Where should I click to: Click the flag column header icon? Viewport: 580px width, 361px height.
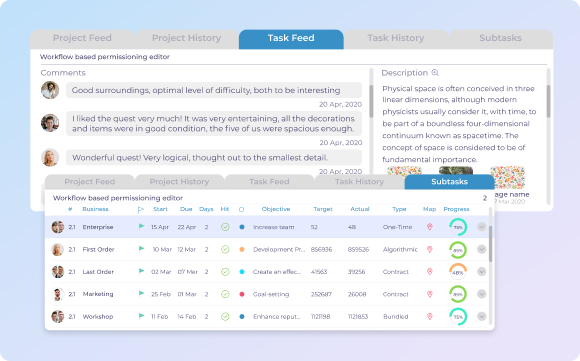(141, 209)
